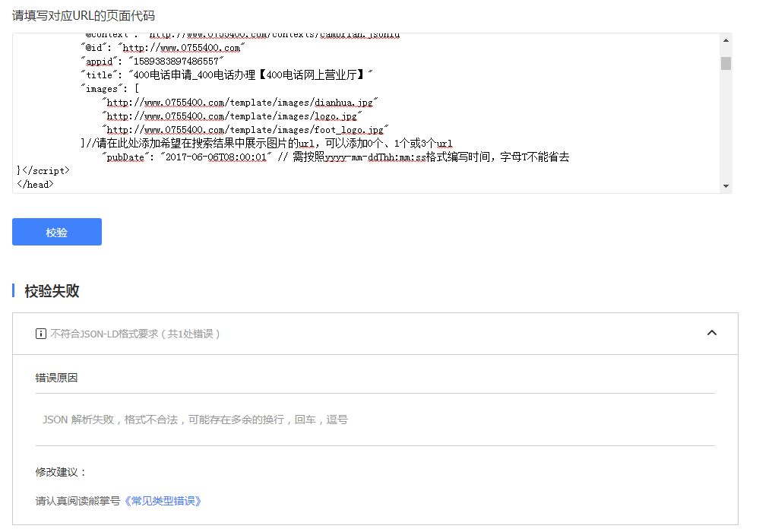Click the textarea scrollbar down arrow

[x=726, y=186]
